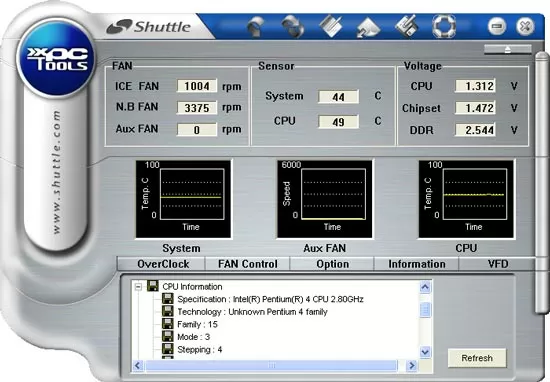Open the FAN Control tab
This screenshot has height=382, width=550.
click(x=248, y=264)
